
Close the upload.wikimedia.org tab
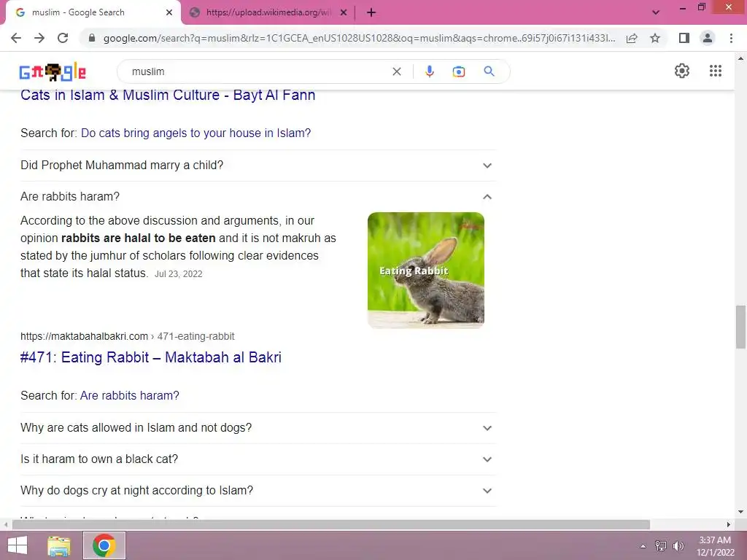344,12
